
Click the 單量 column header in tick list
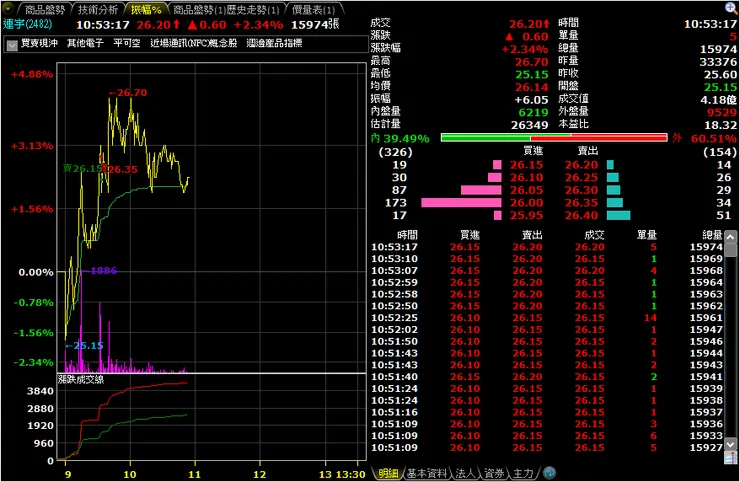pos(647,235)
